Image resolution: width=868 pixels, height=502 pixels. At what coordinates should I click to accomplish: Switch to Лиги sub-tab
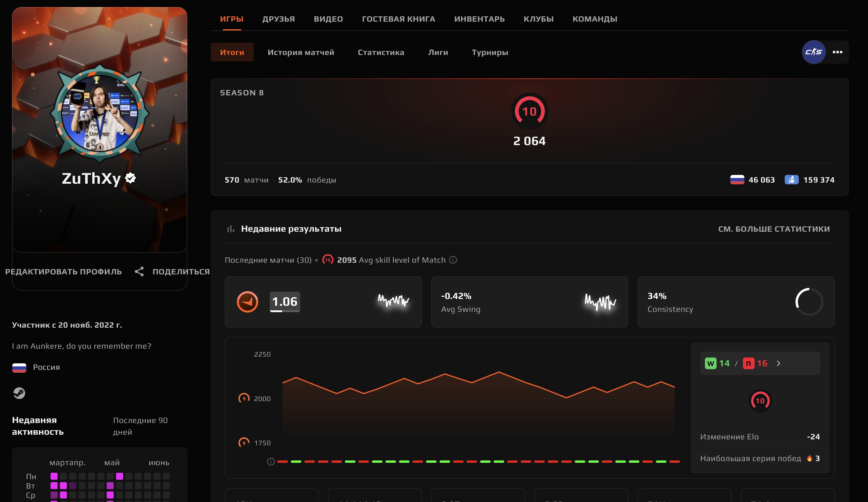pos(438,52)
